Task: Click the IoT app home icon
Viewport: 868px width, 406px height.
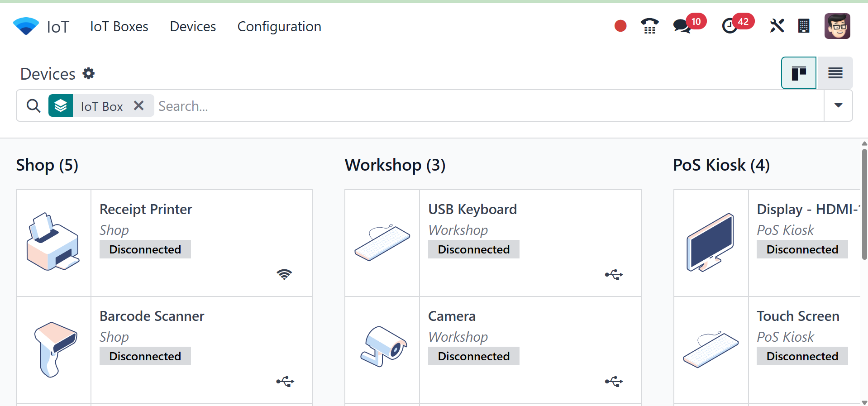Action: tap(26, 26)
